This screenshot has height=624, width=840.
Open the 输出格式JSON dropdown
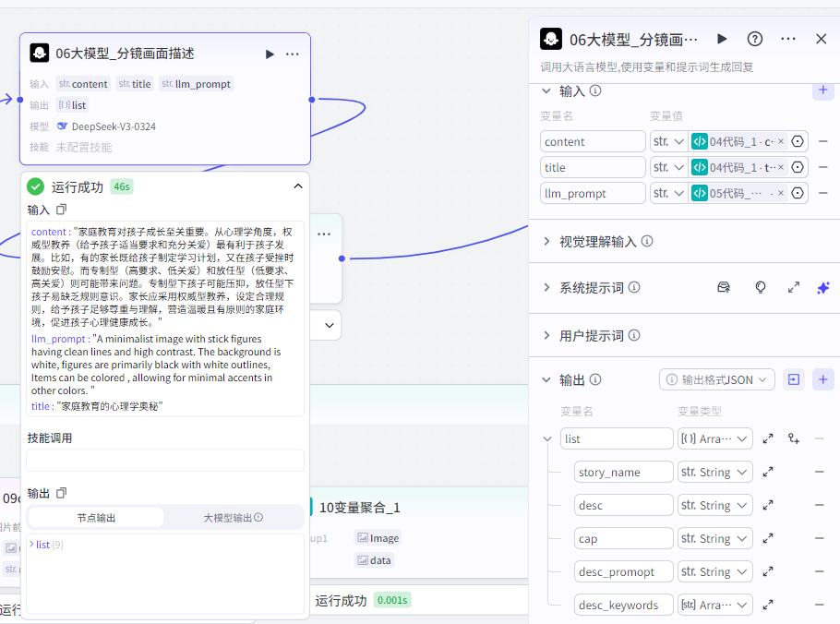click(x=717, y=379)
